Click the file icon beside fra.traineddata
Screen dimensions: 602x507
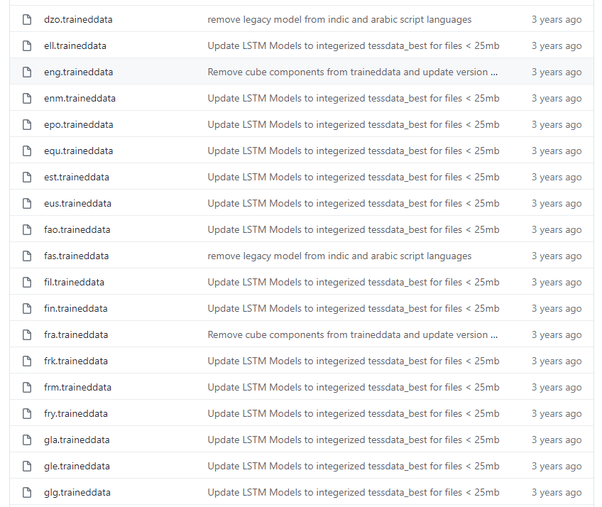point(27,335)
